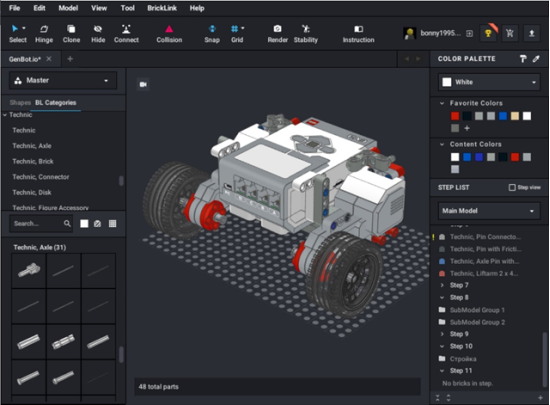Click the Clone tool

click(71, 34)
